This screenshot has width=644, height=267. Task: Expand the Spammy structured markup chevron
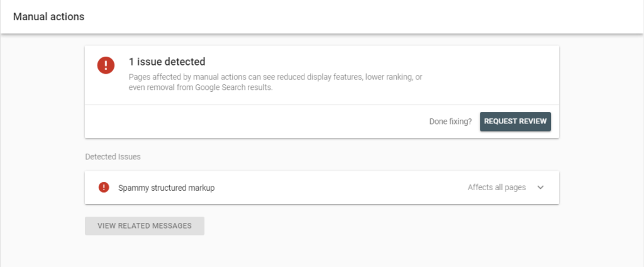click(540, 188)
